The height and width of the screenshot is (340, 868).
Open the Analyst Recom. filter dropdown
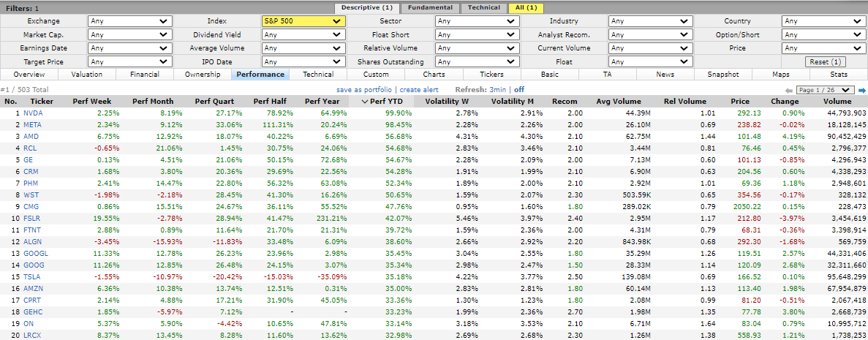650,34
